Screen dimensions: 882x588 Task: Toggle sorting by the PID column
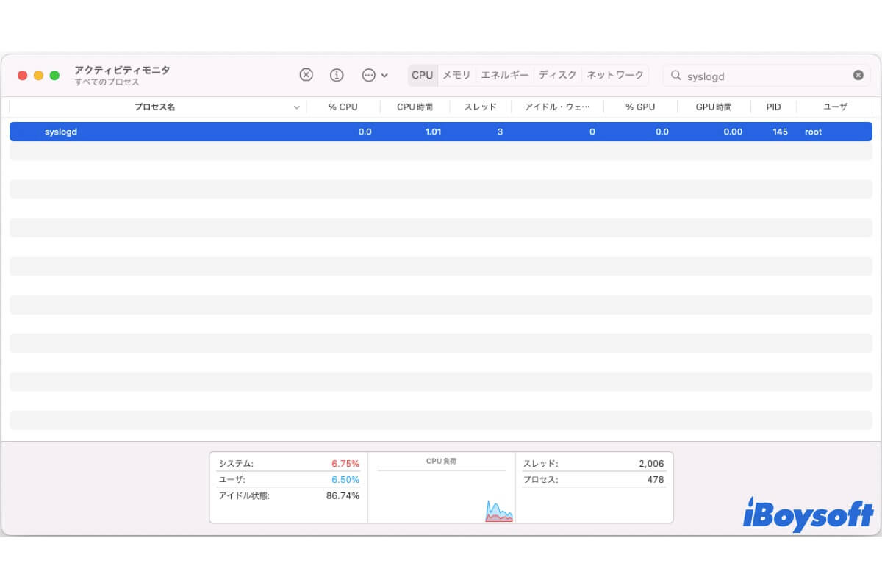pyautogui.click(x=772, y=107)
